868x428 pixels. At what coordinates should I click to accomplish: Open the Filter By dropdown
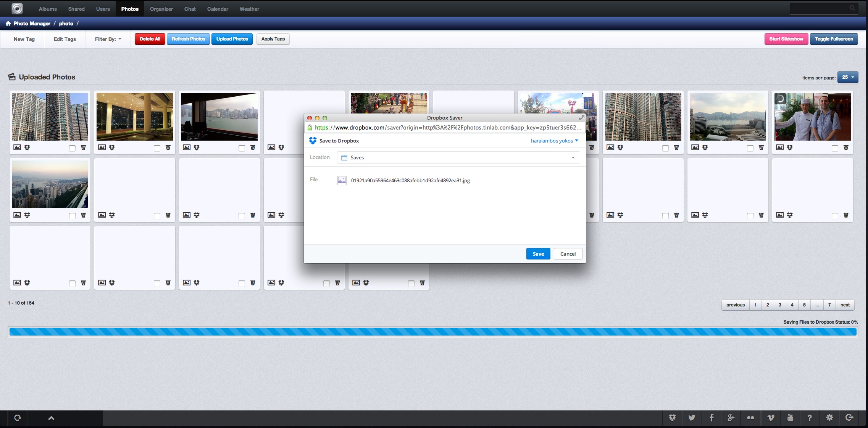point(108,39)
